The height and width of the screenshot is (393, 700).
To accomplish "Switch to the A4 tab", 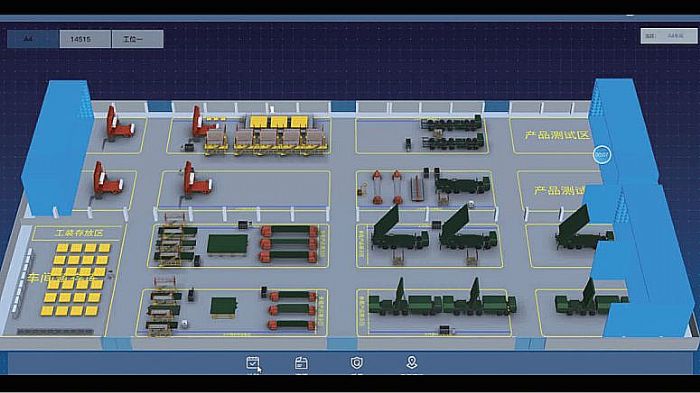I will [33, 39].
